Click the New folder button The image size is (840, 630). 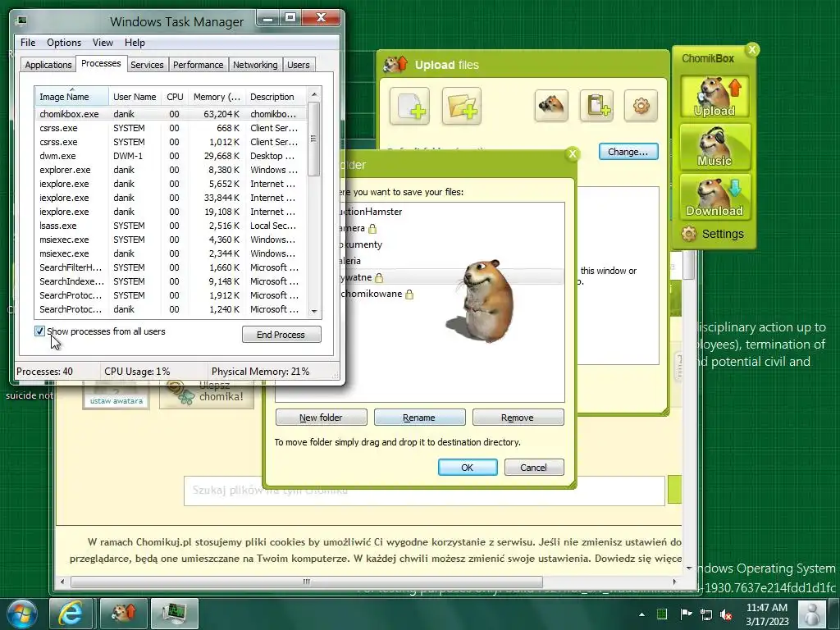click(321, 418)
